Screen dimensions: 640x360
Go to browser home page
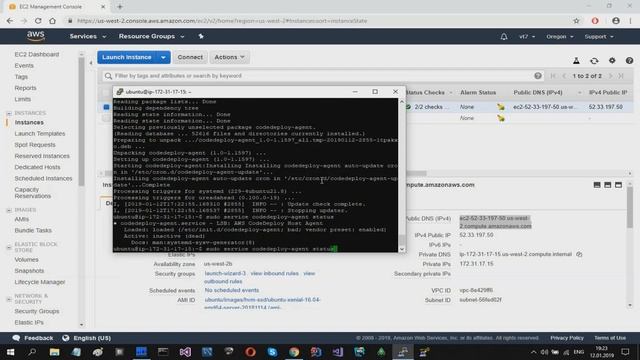[x=52, y=21]
